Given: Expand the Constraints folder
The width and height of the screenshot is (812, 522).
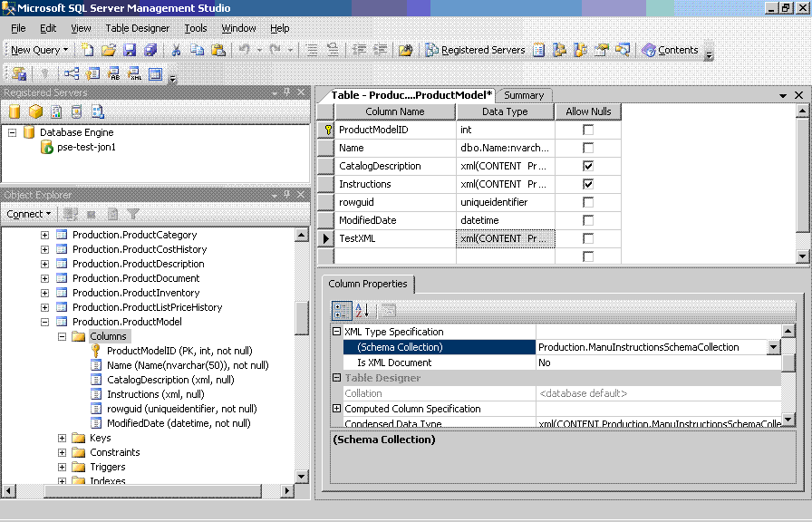Looking at the screenshot, I should pos(63,452).
